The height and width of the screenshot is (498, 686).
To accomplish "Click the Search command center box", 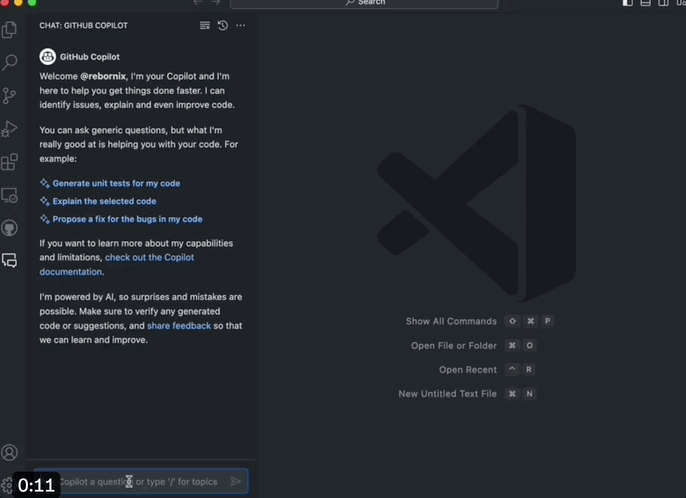I will pyautogui.click(x=364, y=4).
